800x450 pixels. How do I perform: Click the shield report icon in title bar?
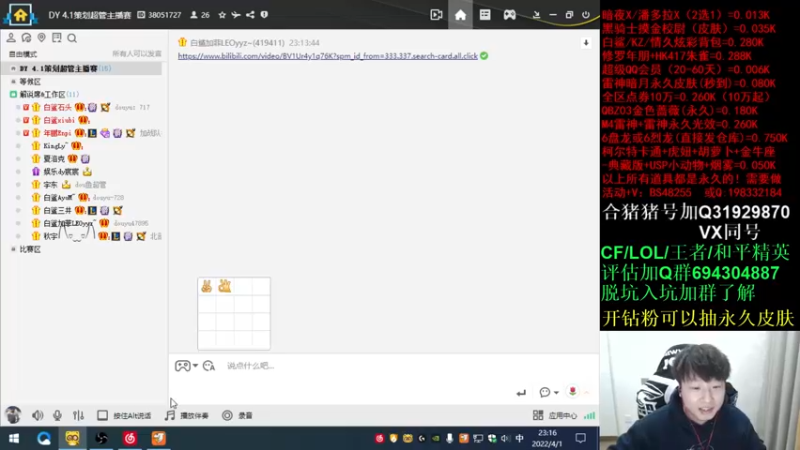click(264, 15)
